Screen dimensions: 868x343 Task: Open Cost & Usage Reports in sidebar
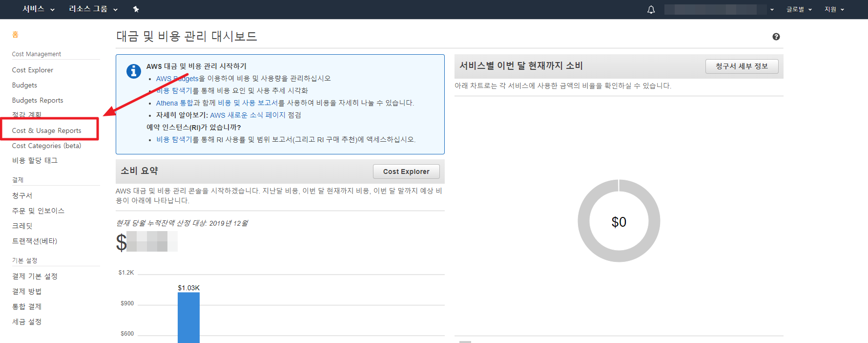point(47,130)
